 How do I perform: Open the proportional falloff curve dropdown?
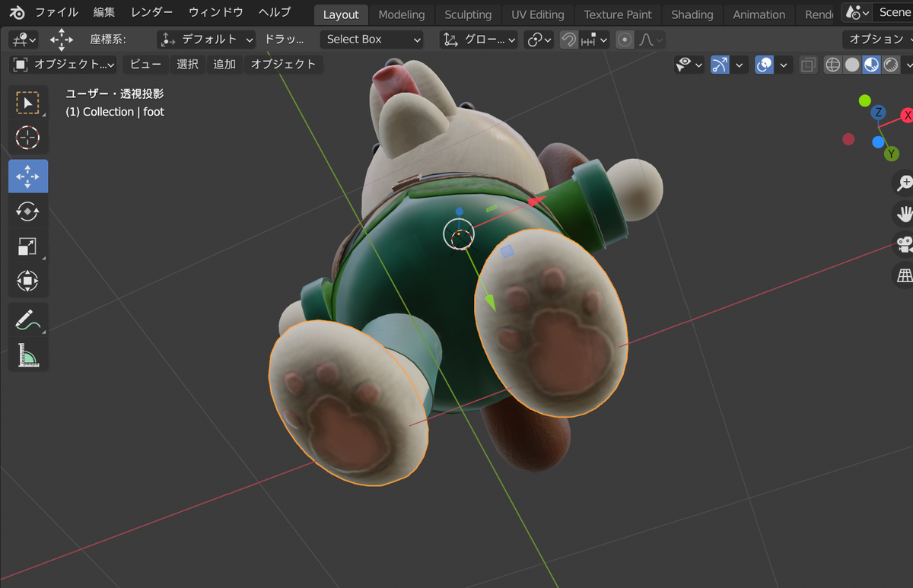[x=651, y=40]
